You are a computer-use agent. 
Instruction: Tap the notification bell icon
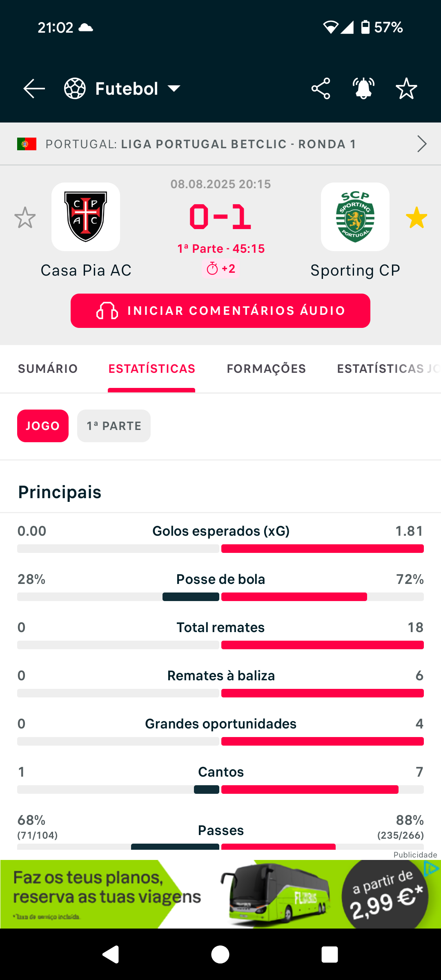point(363,89)
